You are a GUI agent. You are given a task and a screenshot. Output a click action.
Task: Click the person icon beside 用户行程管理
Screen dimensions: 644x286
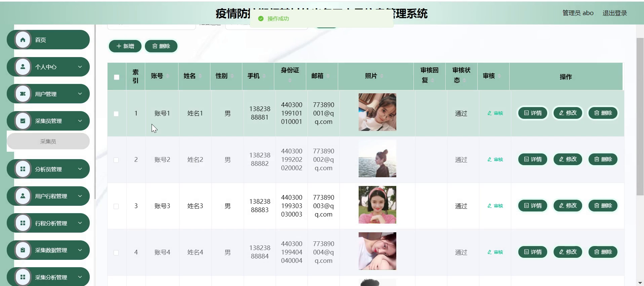pos(23,196)
